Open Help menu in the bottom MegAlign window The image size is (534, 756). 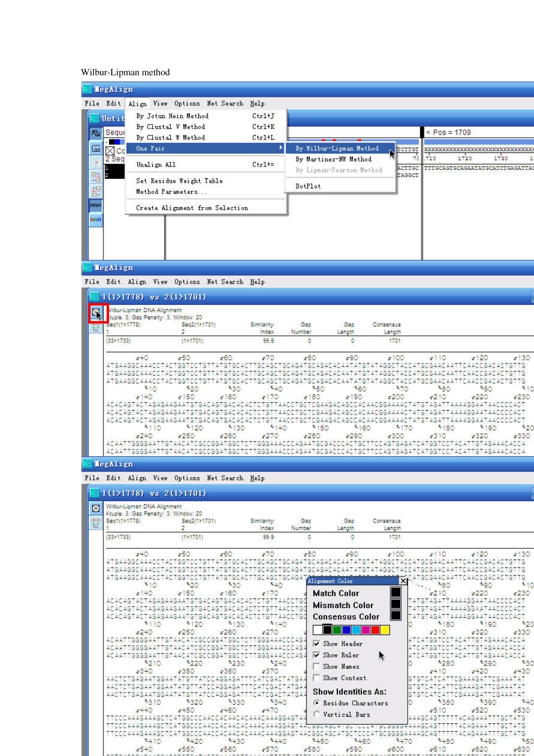[x=257, y=478]
